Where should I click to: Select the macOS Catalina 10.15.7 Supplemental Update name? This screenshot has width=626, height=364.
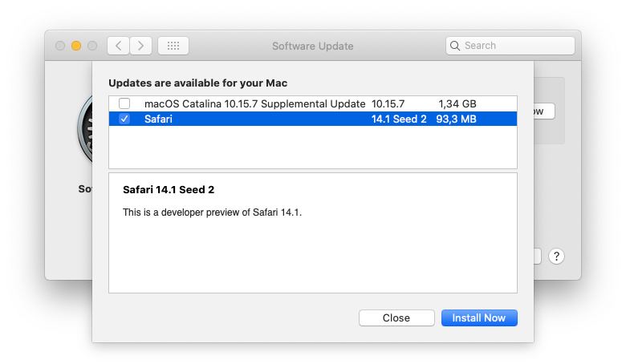(254, 103)
